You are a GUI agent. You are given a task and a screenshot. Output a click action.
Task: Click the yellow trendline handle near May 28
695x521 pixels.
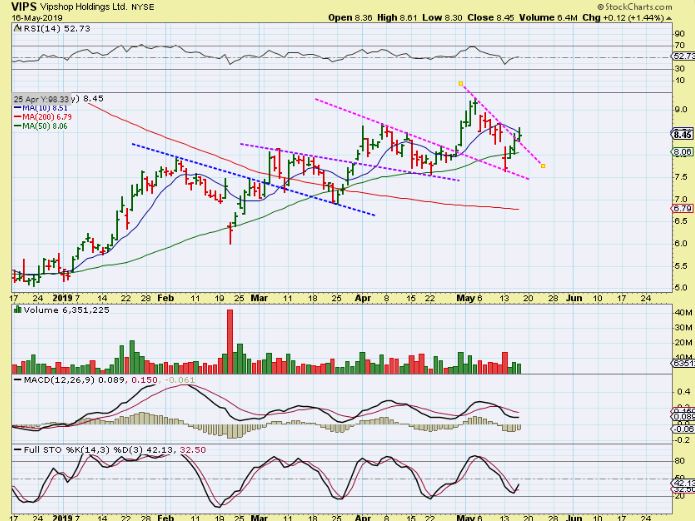coord(543,166)
